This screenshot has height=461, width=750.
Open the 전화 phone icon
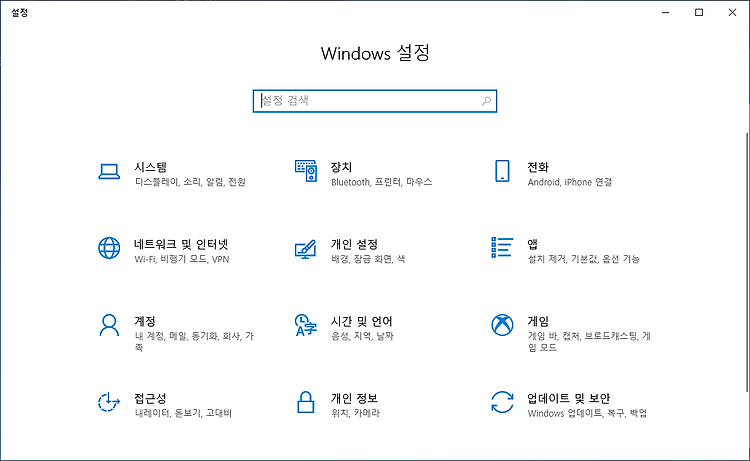[x=502, y=171]
